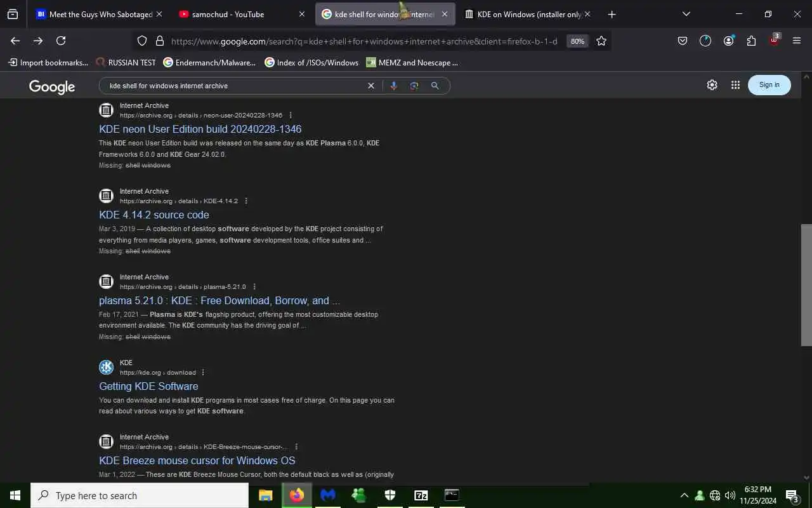Open Firefox account profile icon
812x508 pixels.
tap(728, 41)
